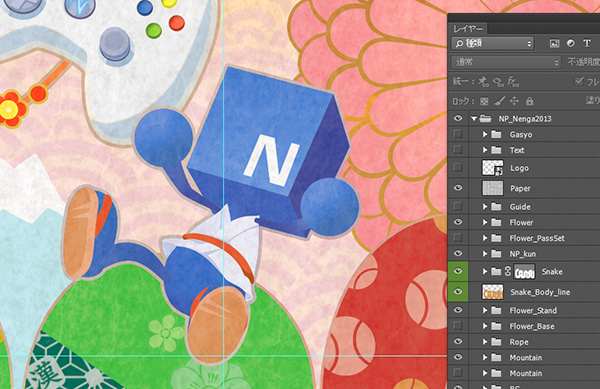Viewport: 600px width, 389px height.
Task: Expand the NP_kun group
Action: (485, 254)
